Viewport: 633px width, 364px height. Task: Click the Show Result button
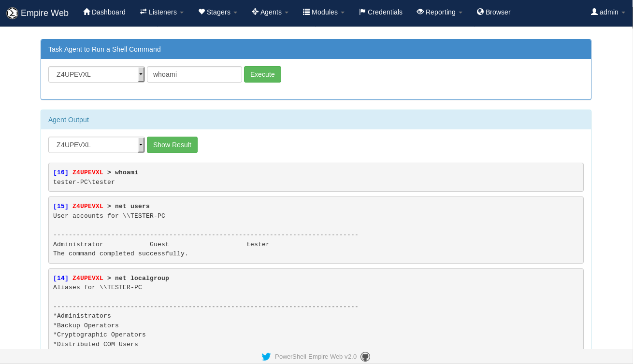click(172, 145)
